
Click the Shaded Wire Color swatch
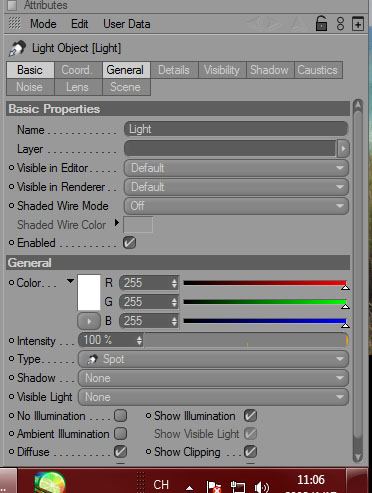(x=138, y=225)
